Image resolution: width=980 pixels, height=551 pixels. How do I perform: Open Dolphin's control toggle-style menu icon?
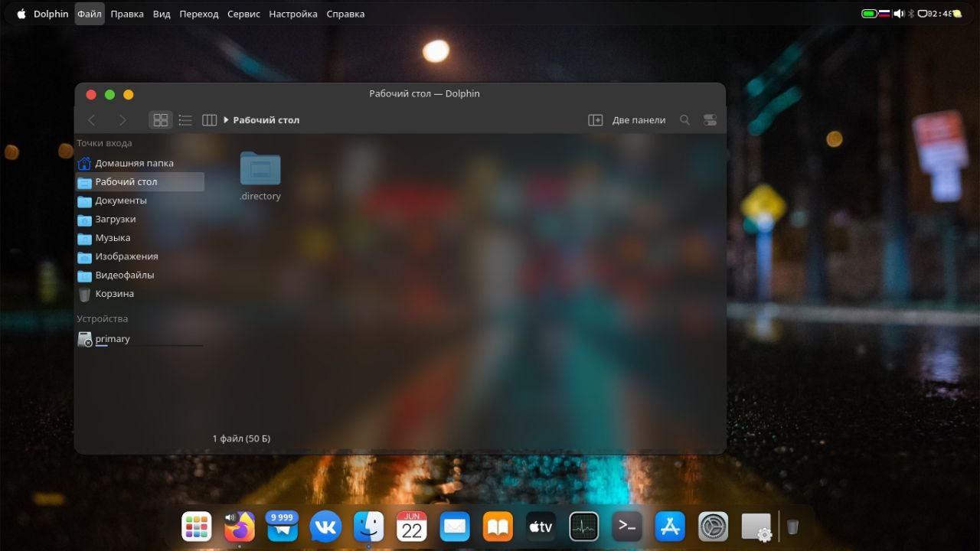[x=710, y=120]
